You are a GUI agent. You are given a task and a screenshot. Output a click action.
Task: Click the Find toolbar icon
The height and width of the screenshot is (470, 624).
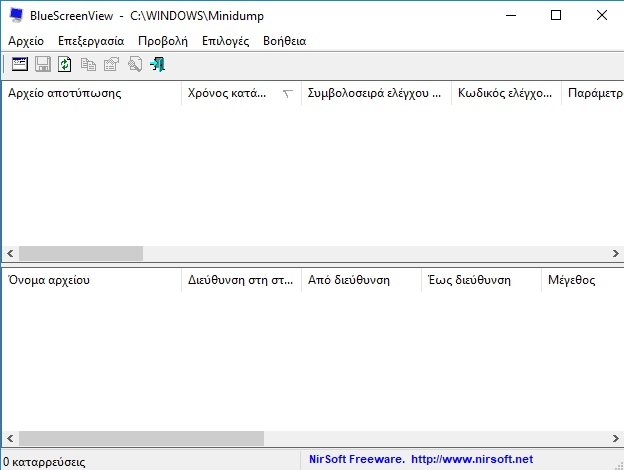(x=135, y=64)
